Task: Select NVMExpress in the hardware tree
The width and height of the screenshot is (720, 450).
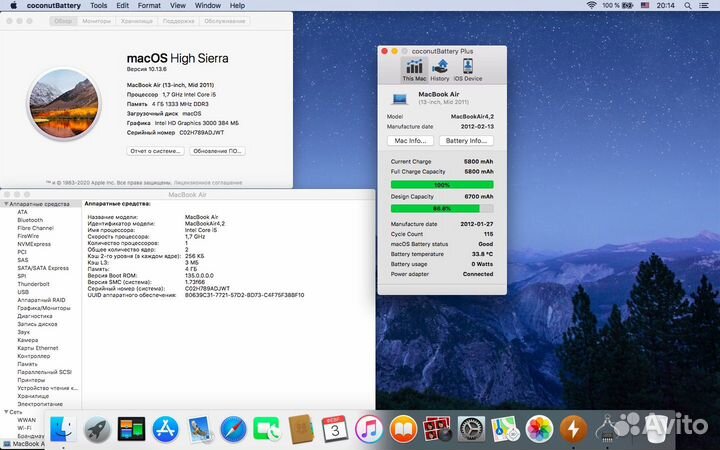Action: tap(34, 244)
